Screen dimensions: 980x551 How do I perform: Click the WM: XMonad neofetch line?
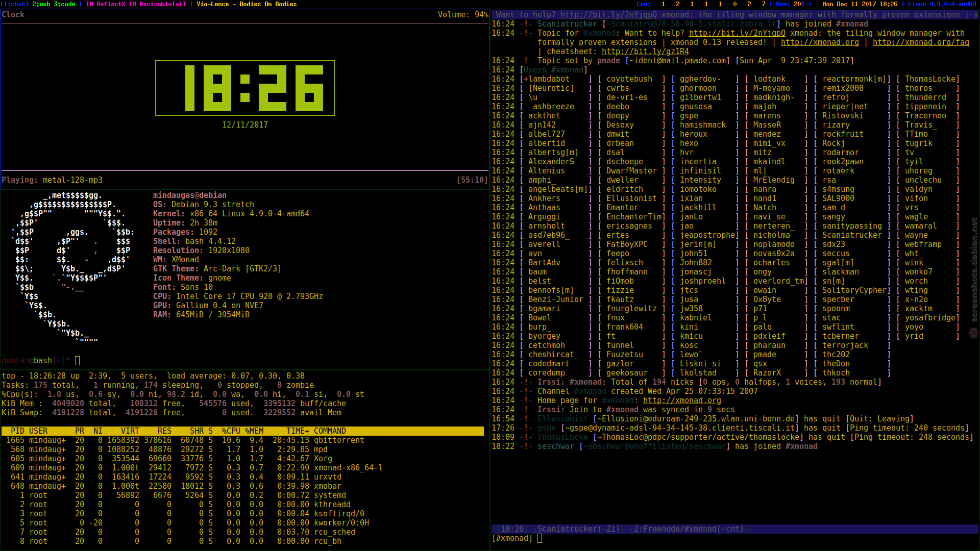[176, 260]
